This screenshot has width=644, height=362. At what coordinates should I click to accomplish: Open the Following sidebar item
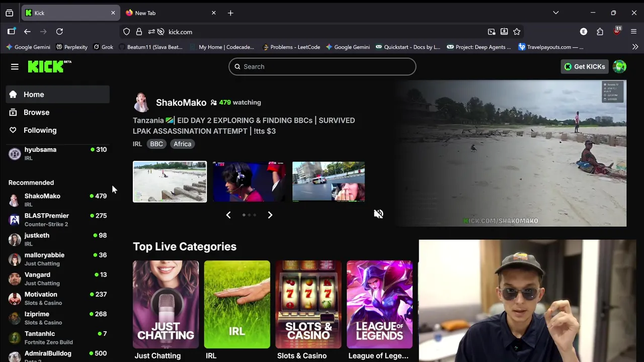click(x=57, y=130)
